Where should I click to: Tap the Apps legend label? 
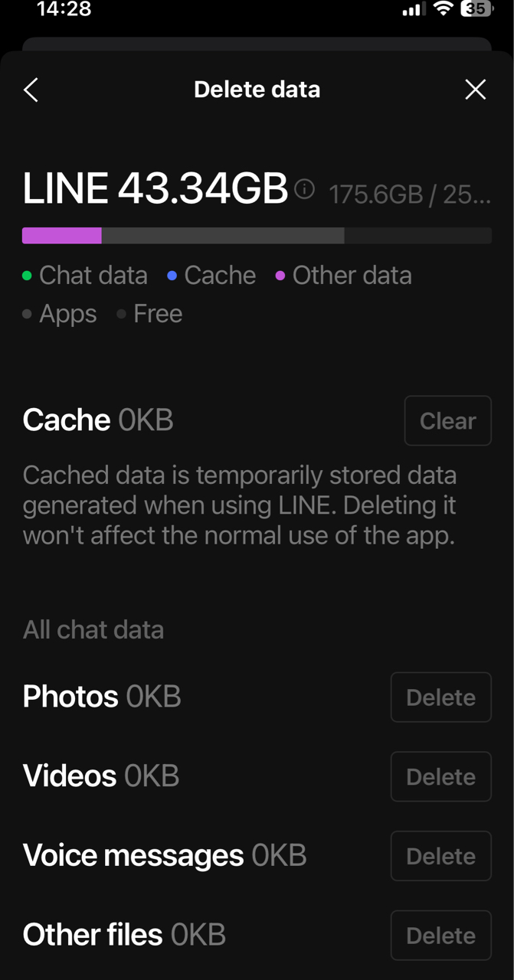[68, 314]
